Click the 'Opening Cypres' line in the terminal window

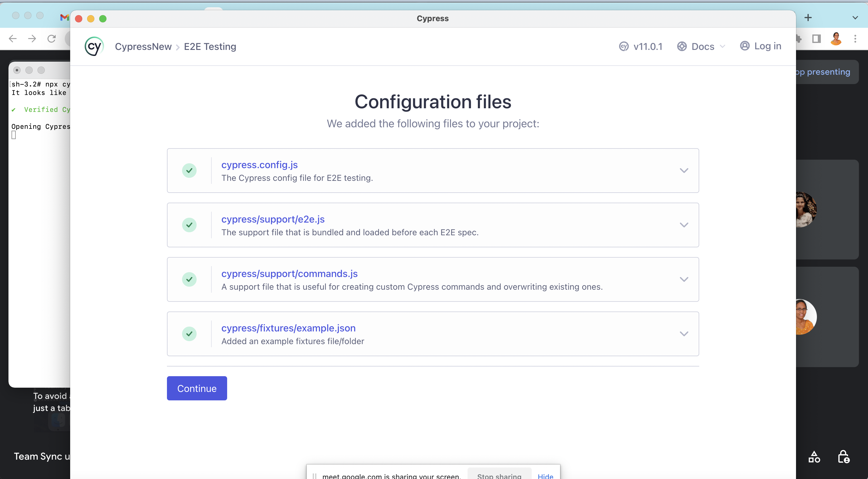41,126
